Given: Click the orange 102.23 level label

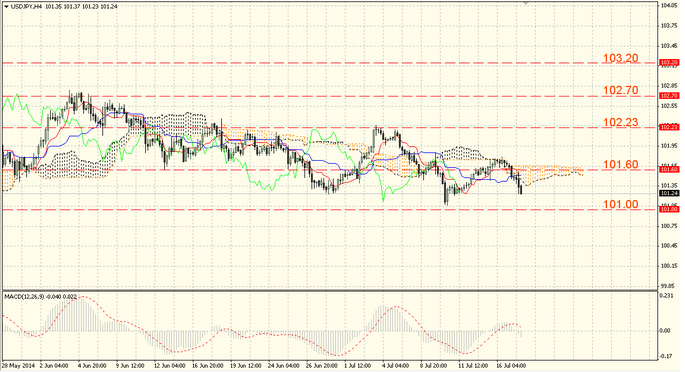Looking at the screenshot, I should click(621, 122).
